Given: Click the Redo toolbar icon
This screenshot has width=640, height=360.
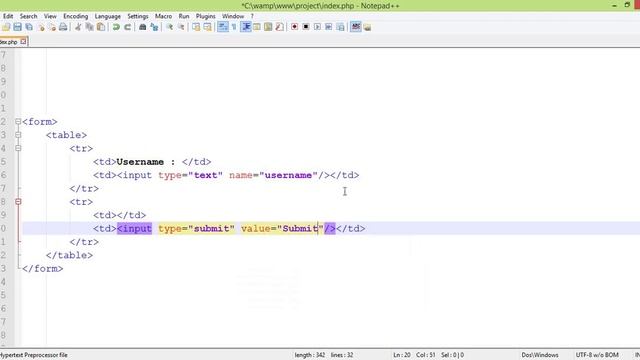Looking at the screenshot, I should pos(128,27).
